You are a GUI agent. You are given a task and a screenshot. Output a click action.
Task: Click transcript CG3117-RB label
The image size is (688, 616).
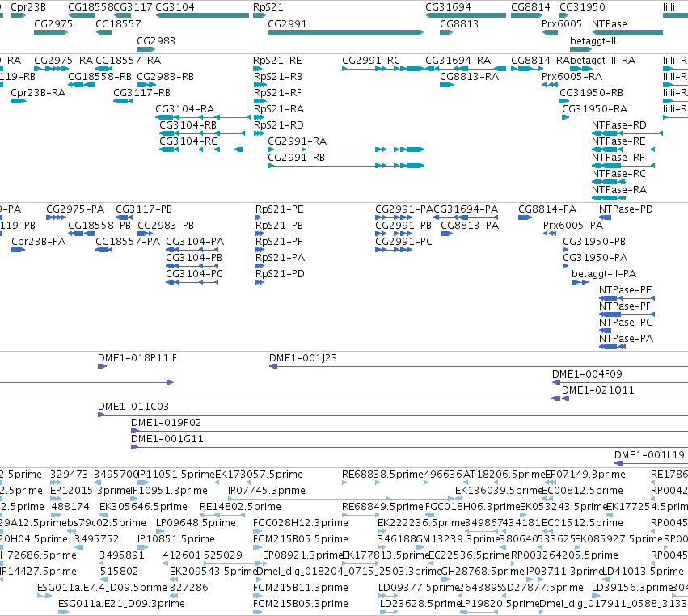(x=141, y=93)
